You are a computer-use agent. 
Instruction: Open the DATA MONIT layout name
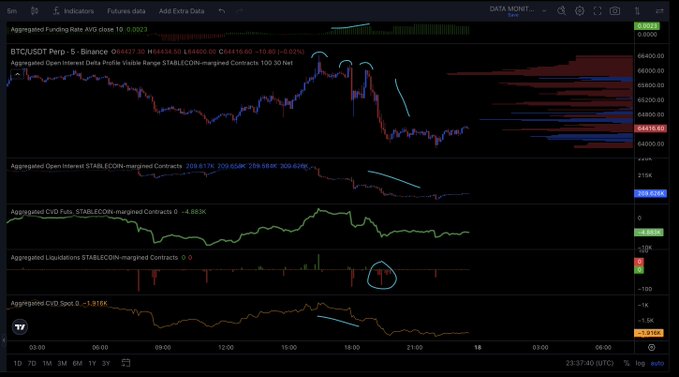click(x=511, y=9)
